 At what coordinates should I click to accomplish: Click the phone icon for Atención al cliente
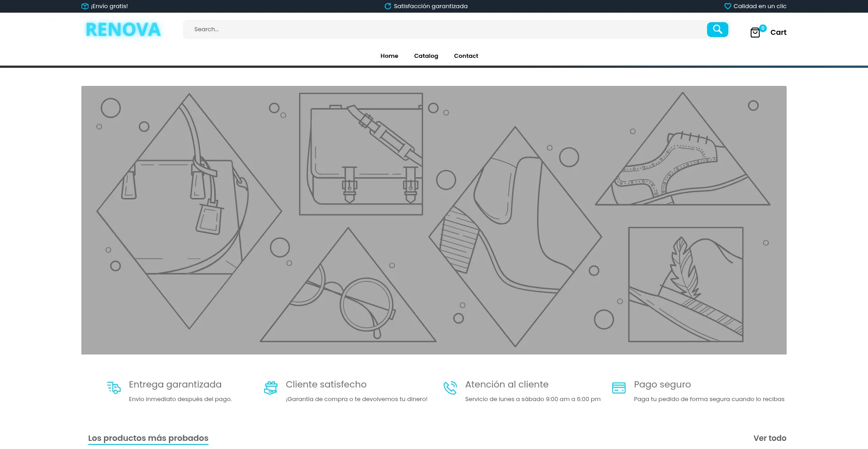450,388
